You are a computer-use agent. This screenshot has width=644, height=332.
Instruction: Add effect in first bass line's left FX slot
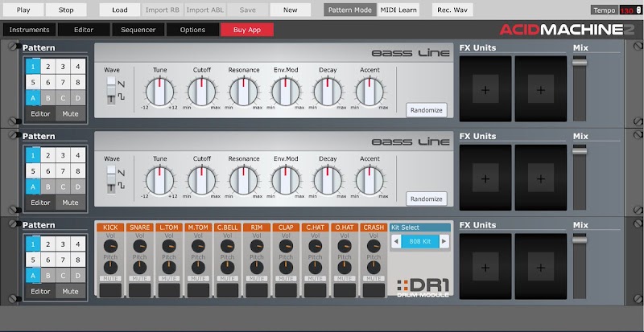point(485,89)
